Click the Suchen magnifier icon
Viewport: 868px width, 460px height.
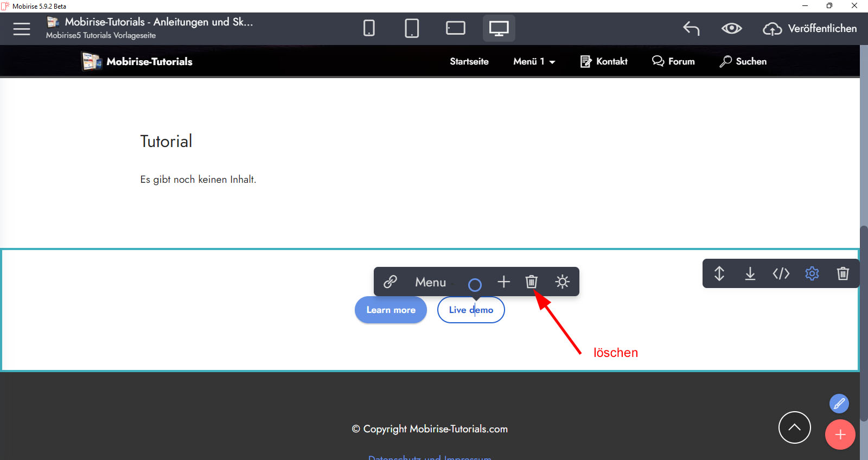pyautogui.click(x=726, y=61)
